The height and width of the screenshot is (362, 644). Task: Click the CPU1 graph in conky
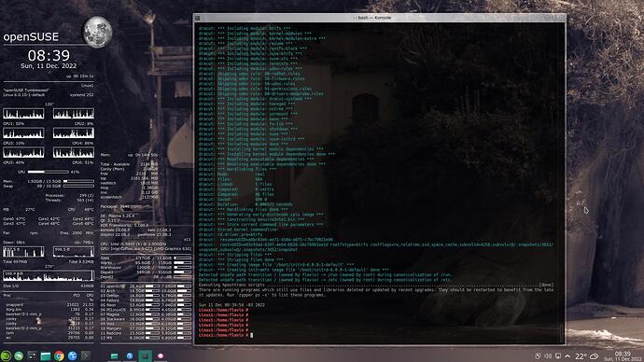click(x=23, y=114)
